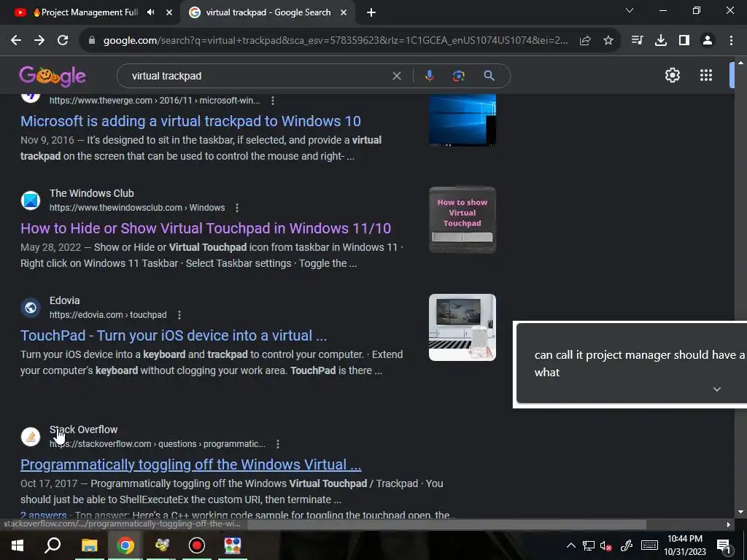Toggle Chrome side panel icon
This screenshot has width=747, height=560.
(684, 41)
